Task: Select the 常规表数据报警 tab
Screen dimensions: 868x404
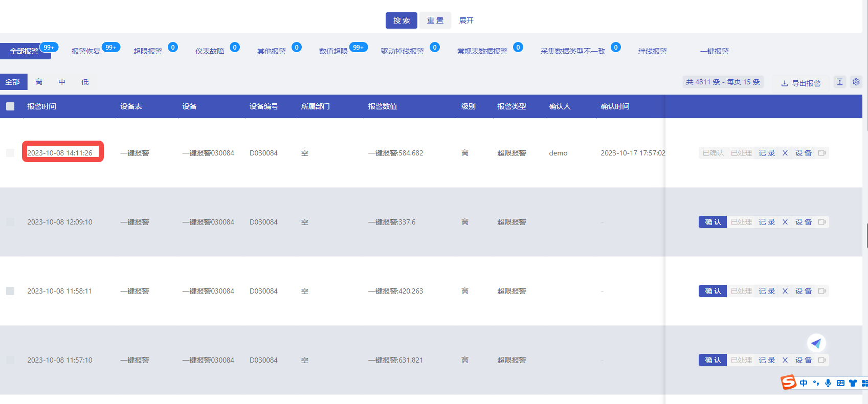Action: point(482,51)
